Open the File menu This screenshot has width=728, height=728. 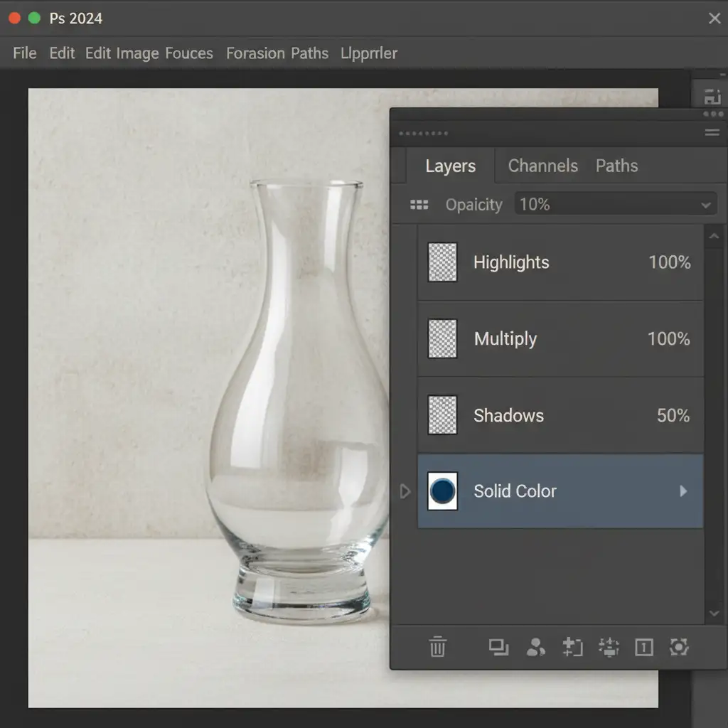click(25, 53)
